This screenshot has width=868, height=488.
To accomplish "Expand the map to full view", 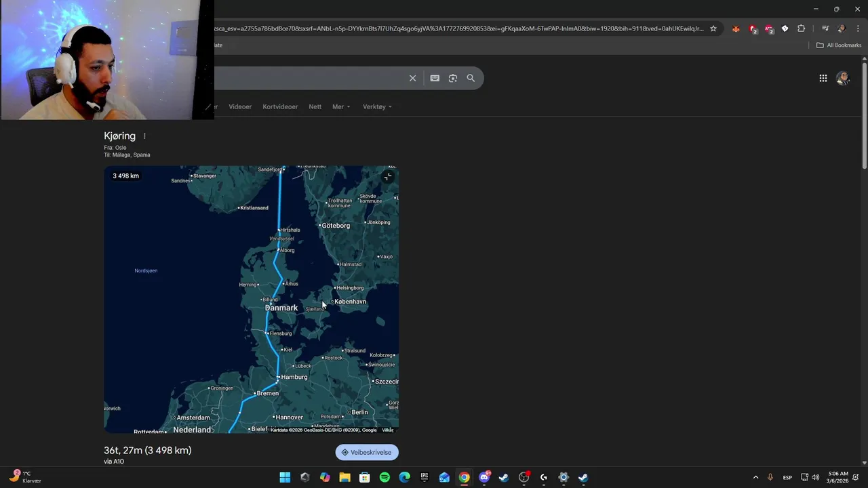I will tap(387, 177).
